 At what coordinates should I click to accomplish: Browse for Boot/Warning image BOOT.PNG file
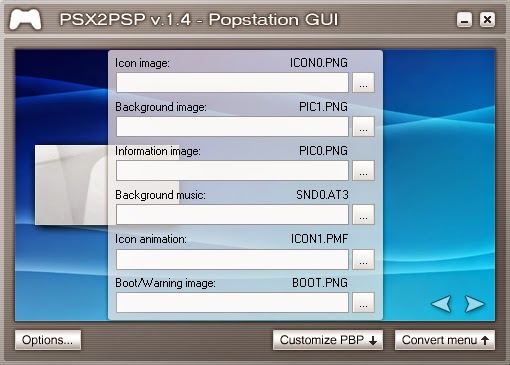(363, 302)
